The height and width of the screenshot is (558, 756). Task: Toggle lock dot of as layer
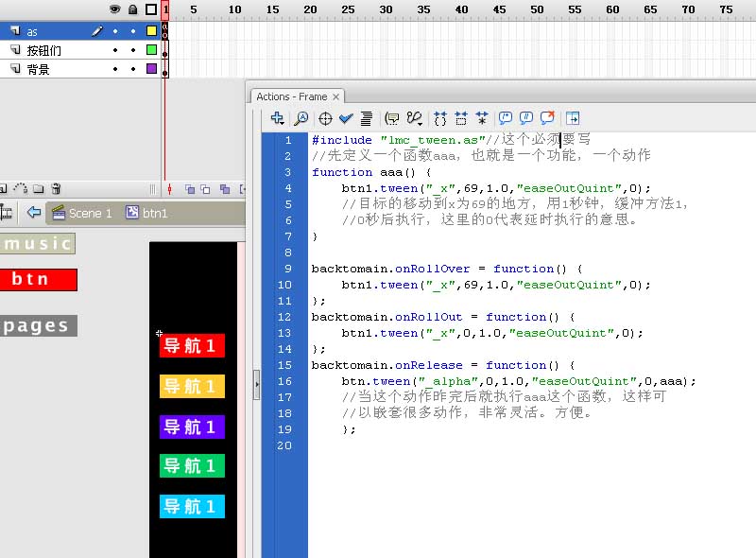coord(133,31)
